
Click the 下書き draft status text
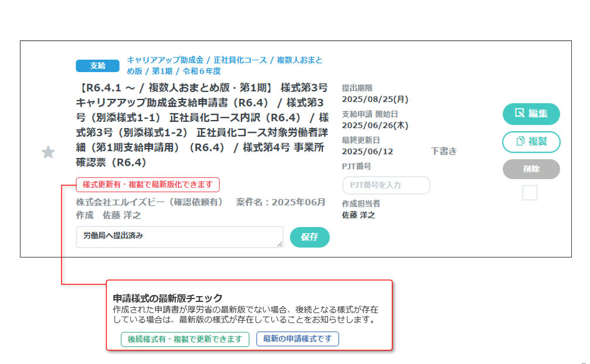pyautogui.click(x=444, y=152)
